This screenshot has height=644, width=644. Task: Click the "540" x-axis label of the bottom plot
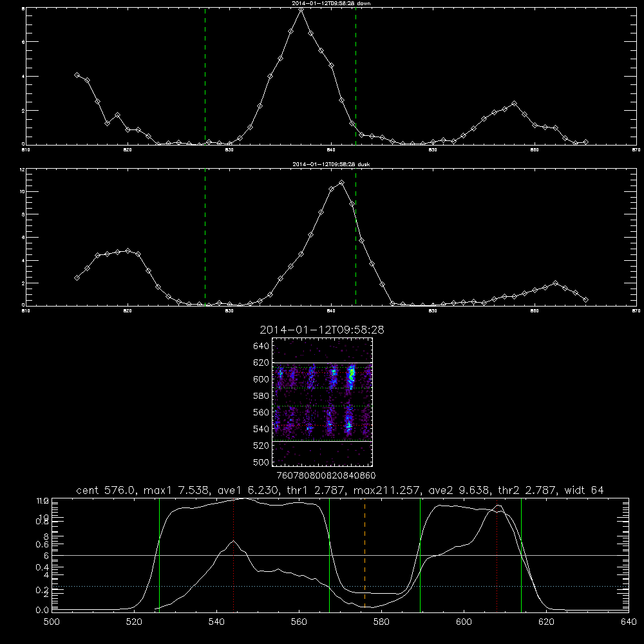point(216,622)
